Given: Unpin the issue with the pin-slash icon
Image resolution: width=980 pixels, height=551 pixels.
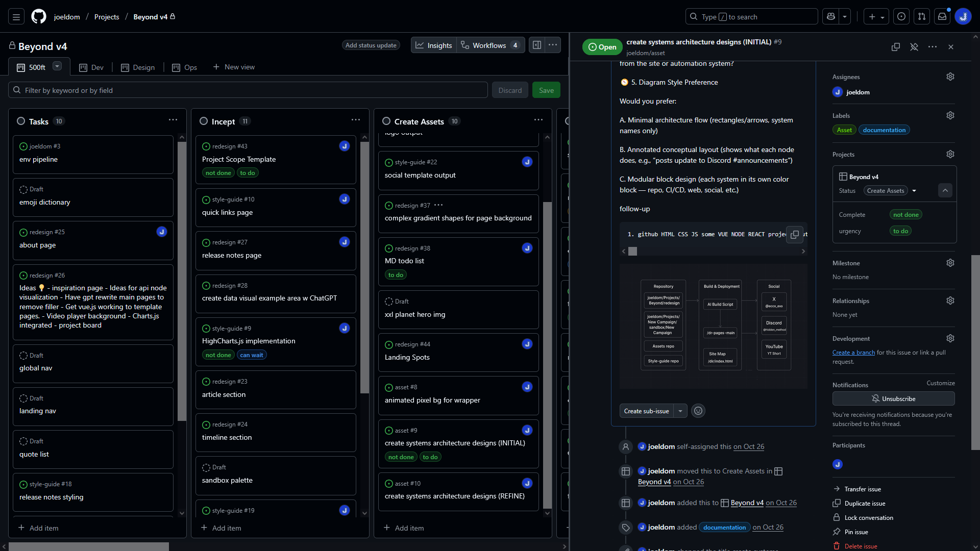Looking at the screenshot, I should 914,46.
